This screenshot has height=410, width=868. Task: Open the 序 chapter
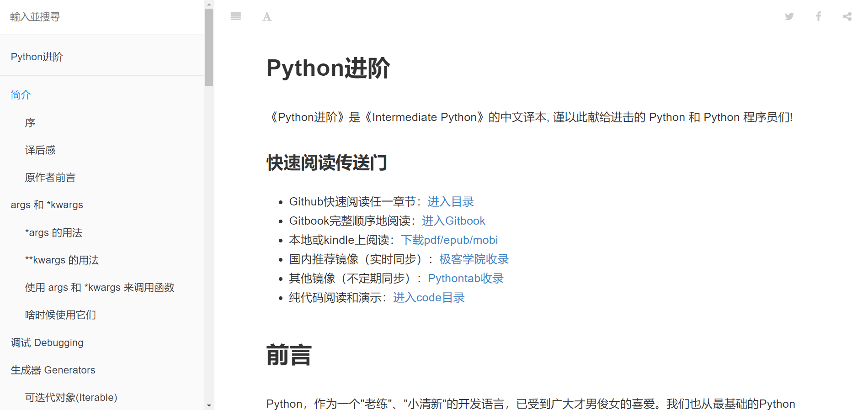click(x=30, y=123)
